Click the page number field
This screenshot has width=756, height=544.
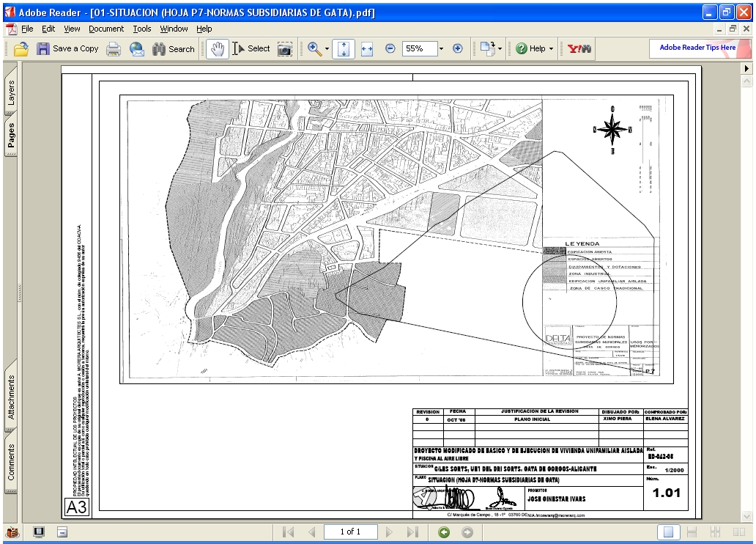pos(349,532)
